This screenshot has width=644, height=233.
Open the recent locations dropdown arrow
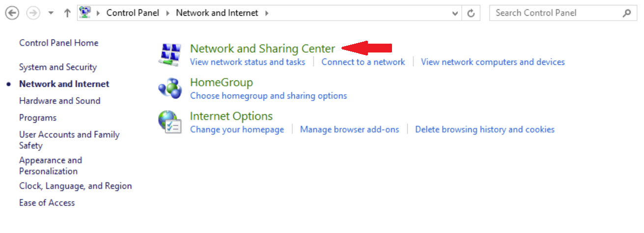tap(51, 13)
